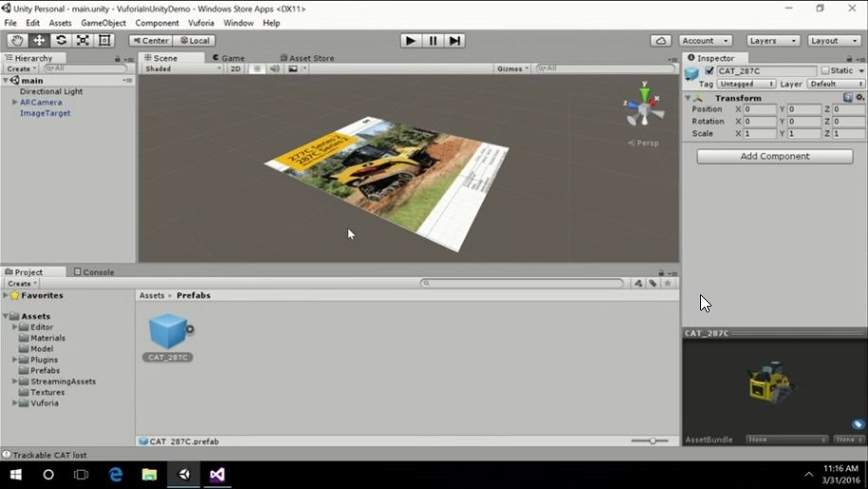Adjust the project icon size slider
Image resolution: width=868 pixels, height=489 pixels.
pos(652,441)
